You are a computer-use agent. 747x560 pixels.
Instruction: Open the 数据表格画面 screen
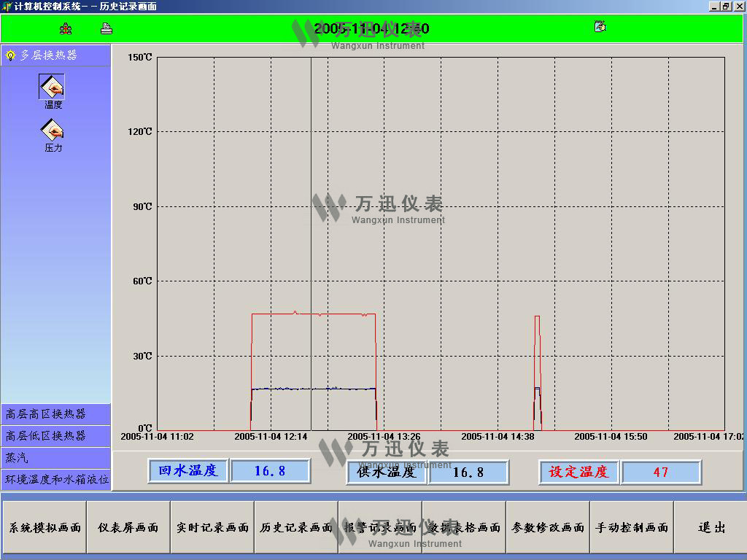coord(464,526)
